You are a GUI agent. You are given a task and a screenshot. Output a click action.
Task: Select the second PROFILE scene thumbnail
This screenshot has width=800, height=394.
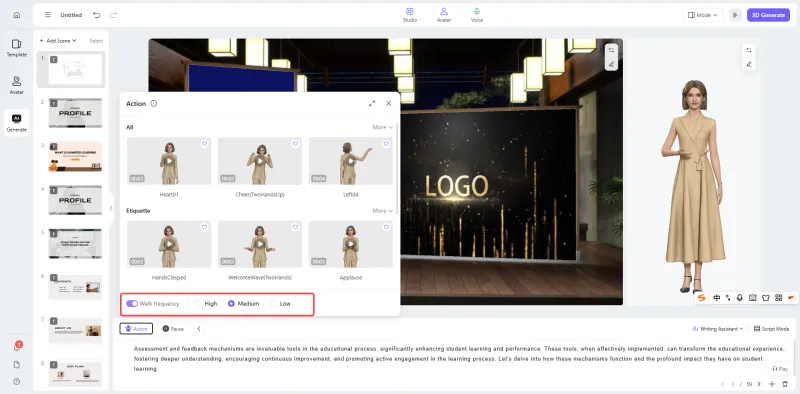(x=75, y=200)
